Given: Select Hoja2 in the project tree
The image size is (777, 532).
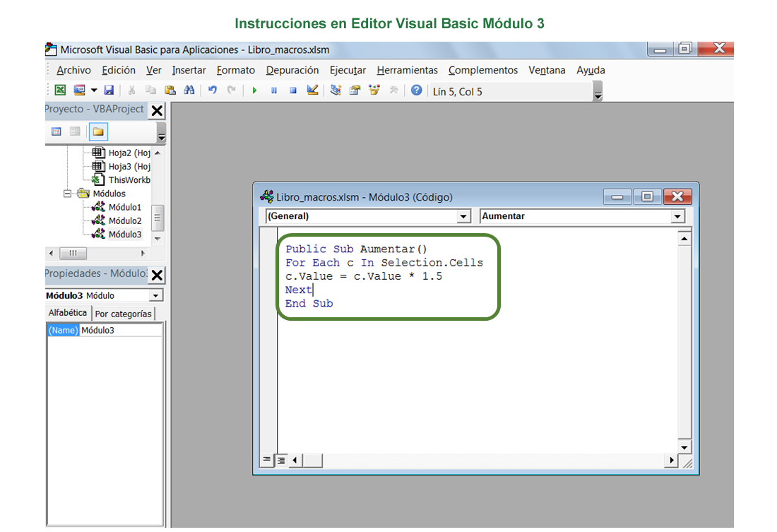Looking at the screenshot, I should pyautogui.click(x=121, y=153).
